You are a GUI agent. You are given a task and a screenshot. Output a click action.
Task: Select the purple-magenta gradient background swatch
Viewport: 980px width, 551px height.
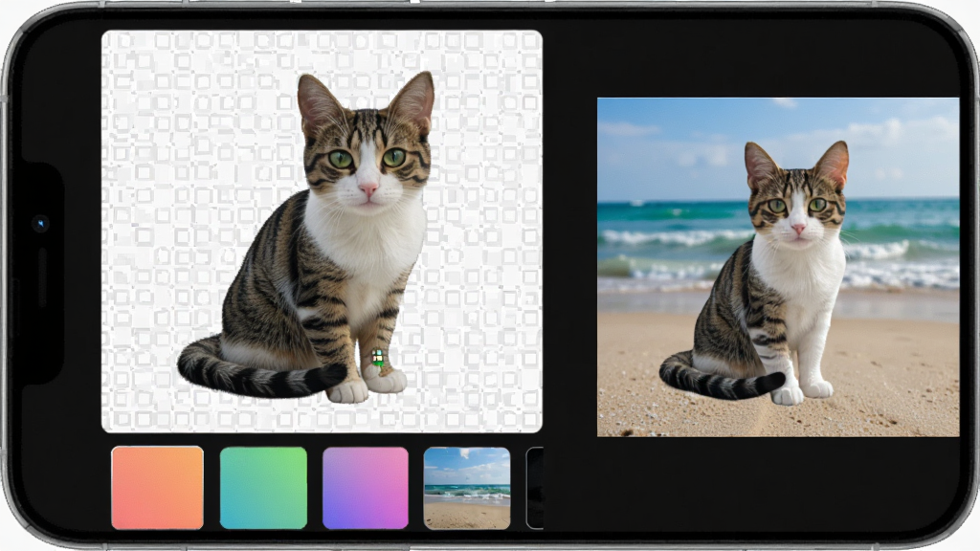coord(366,487)
